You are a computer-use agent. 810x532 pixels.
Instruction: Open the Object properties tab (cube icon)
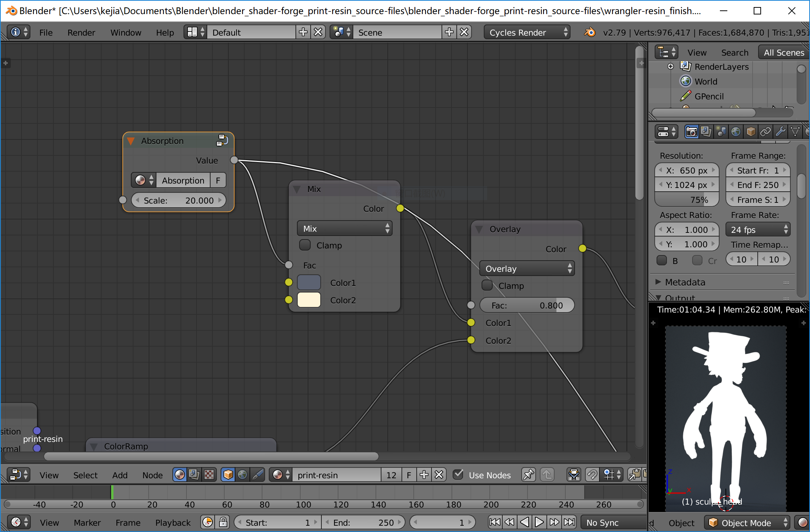[751, 132]
